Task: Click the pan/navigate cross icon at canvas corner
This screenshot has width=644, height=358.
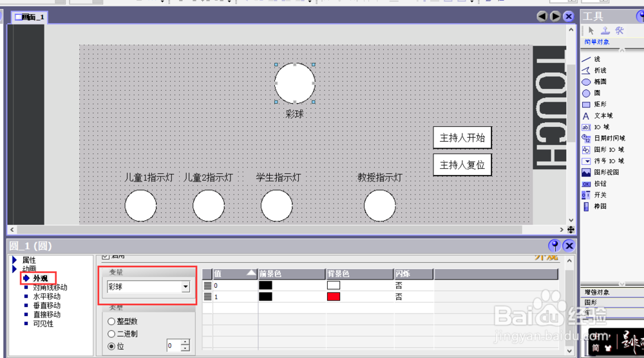Action: (571, 229)
